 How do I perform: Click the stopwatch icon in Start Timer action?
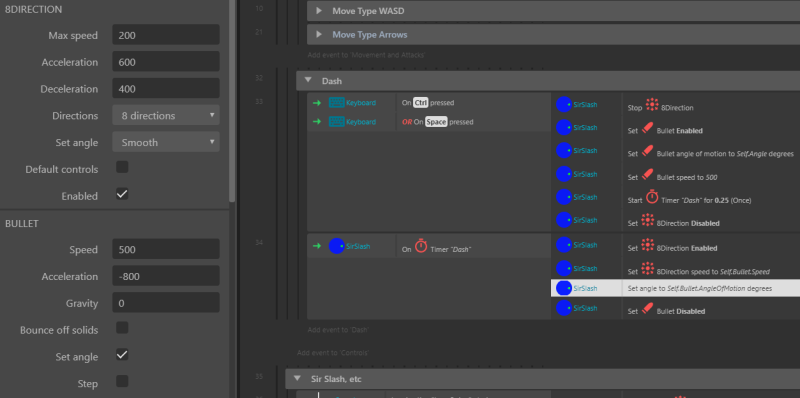coord(652,197)
